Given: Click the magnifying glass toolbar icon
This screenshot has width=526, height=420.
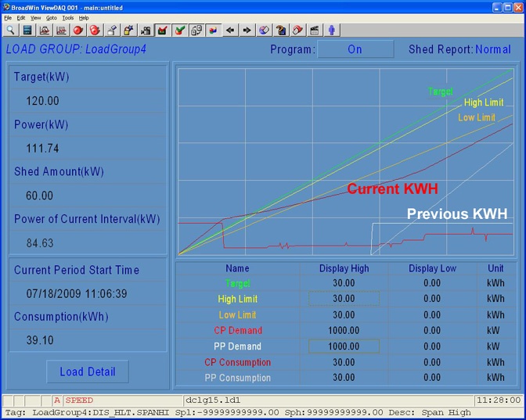Looking at the screenshot, I should (10, 31).
